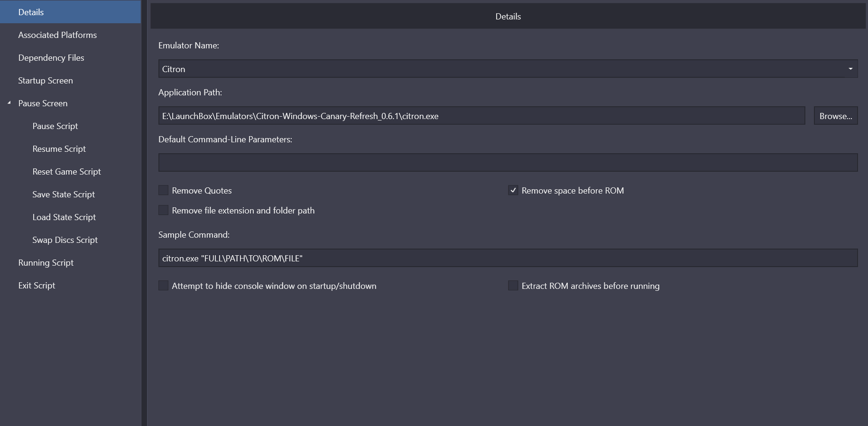Click the Emulator Name field showing Citron
Screen dimensions: 868x426
pyautogui.click(x=508, y=69)
